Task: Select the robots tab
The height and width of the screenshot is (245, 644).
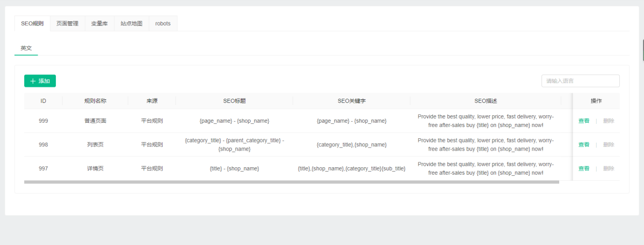Action: (163, 24)
